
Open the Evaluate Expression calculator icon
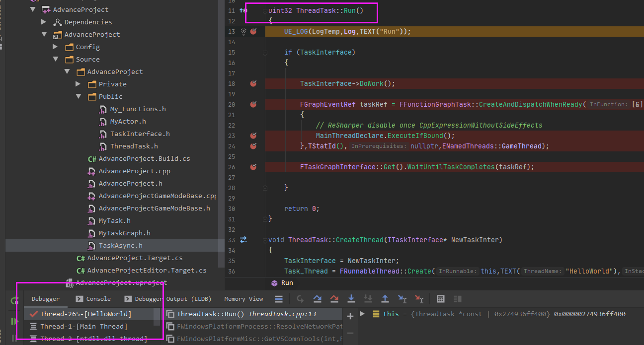click(440, 299)
